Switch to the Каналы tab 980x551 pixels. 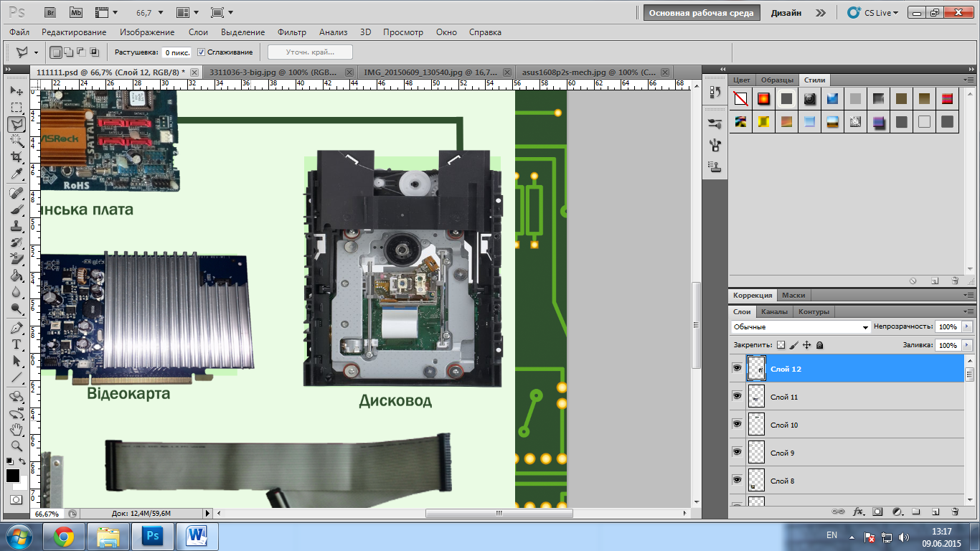click(x=774, y=312)
